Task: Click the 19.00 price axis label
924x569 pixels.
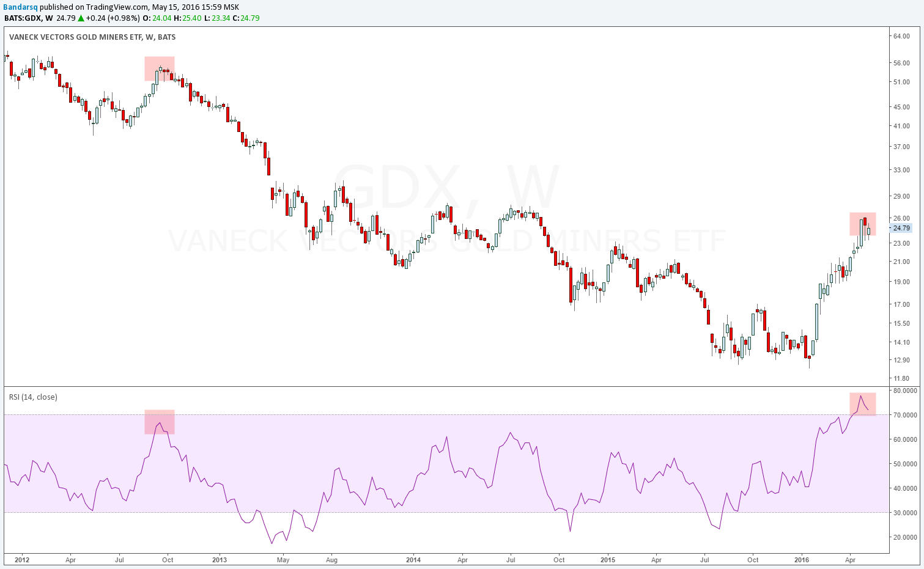Action: 901,282
